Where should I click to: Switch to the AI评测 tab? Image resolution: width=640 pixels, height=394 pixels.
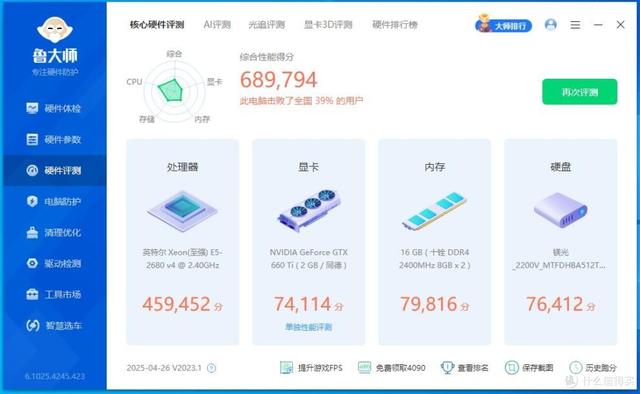(x=217, y=24)
